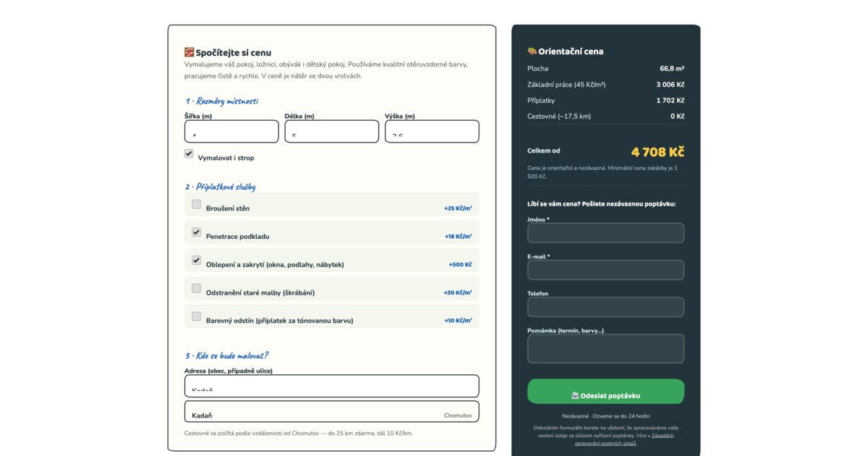The width and height of the screenshot is (868, 456).
Task: Click the '3 · Kde se bude malovat?' heading
Action: click(x=226, y=355)
